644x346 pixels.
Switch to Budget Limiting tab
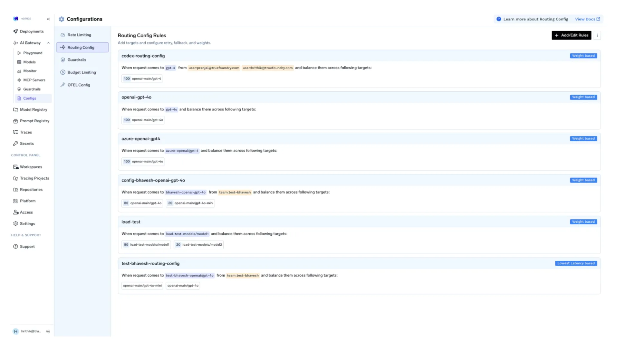pyautogui.click(x=82, y=72)
